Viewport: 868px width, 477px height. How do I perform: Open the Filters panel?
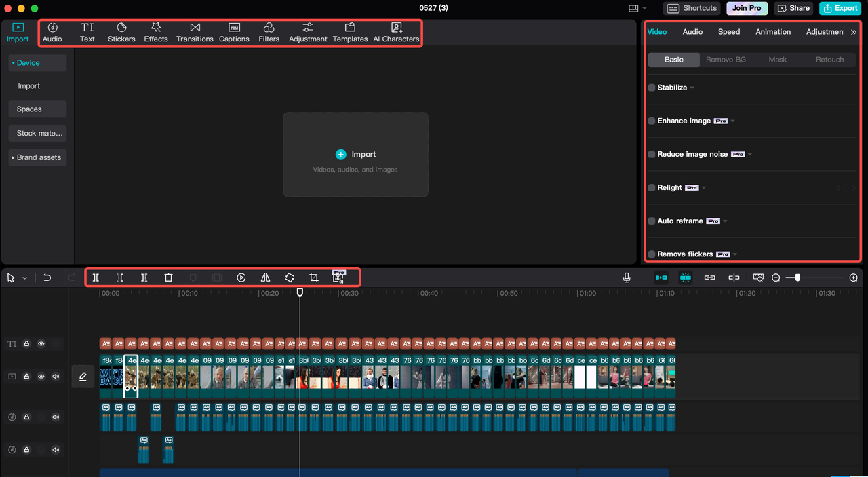[x=269, y=33]
